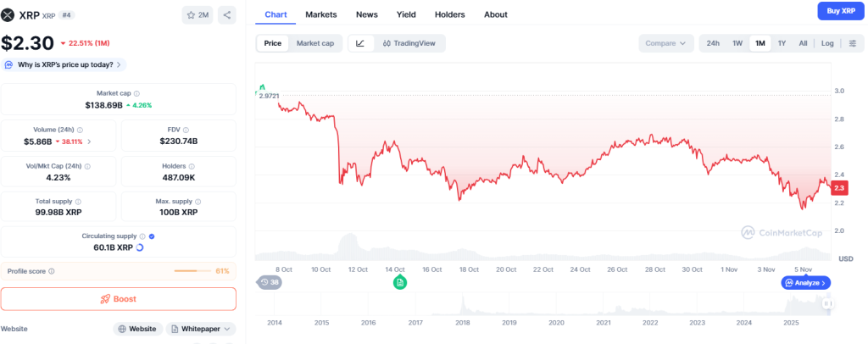The width and height of the screenshot is (868, 344).
Task: Toggle Log scale on the chart
Action: pos(827,43)
